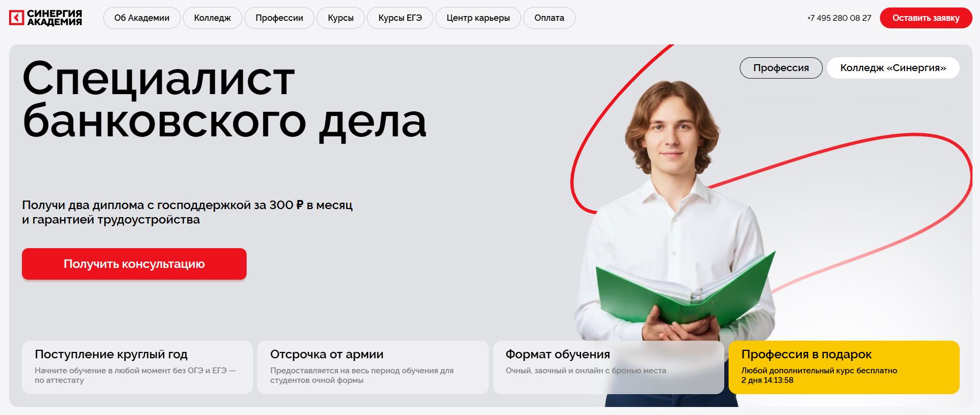Open Центр карьеры page
Image resolution: width=980 pixels, height=415 pixels.
478,18
